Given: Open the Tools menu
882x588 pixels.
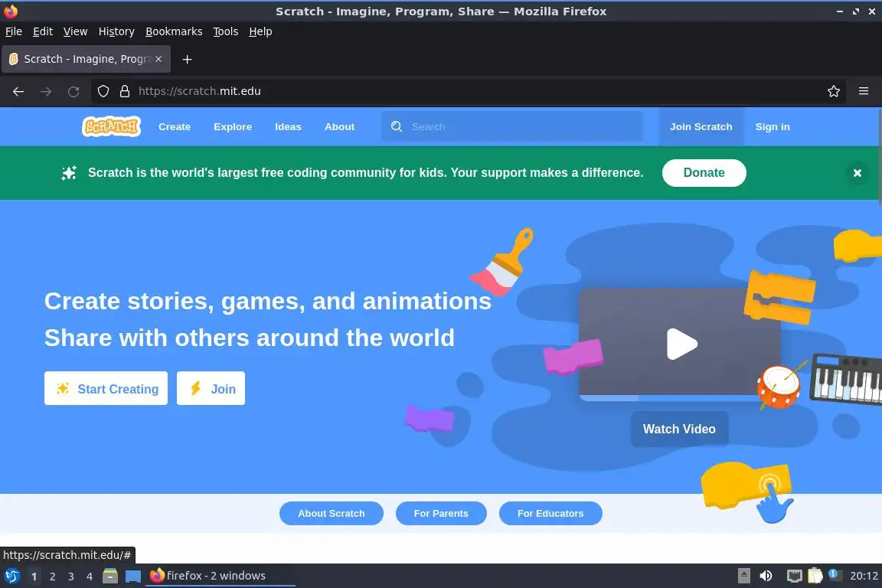Looking at the screenshot, I should 226,31.
